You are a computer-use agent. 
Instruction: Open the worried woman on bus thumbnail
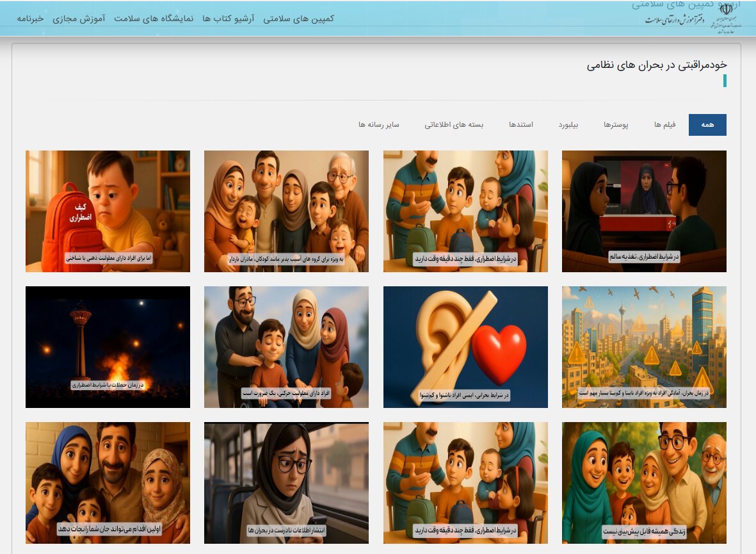286,482
